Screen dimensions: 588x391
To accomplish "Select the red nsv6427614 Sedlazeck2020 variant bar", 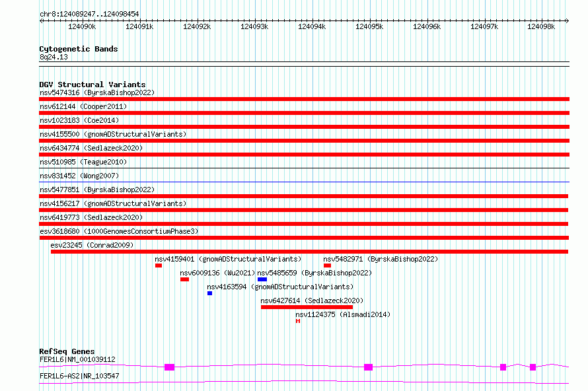I will pos(307,307).
